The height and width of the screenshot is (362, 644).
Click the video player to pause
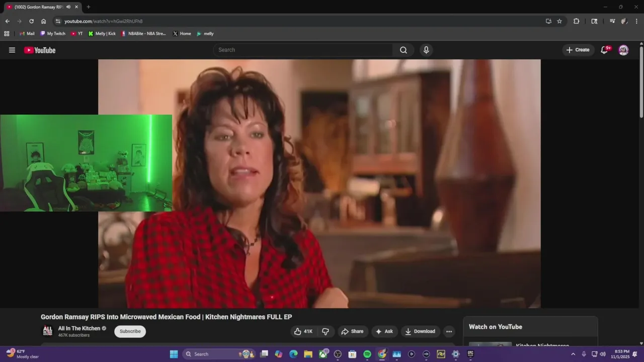319,184
